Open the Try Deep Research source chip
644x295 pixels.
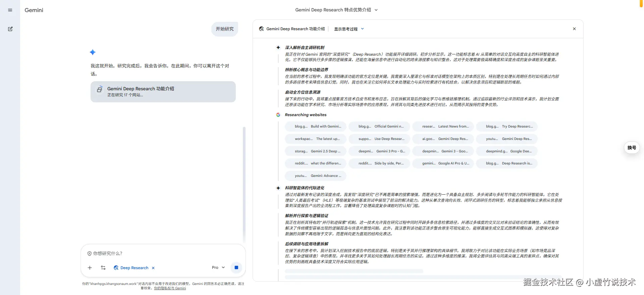(507, 127)
